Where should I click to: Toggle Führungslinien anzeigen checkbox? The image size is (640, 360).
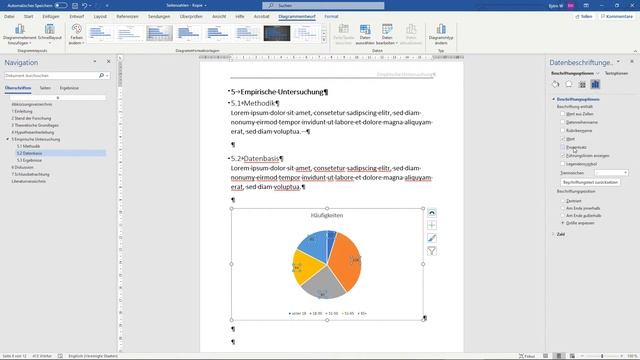coord(563,156)
